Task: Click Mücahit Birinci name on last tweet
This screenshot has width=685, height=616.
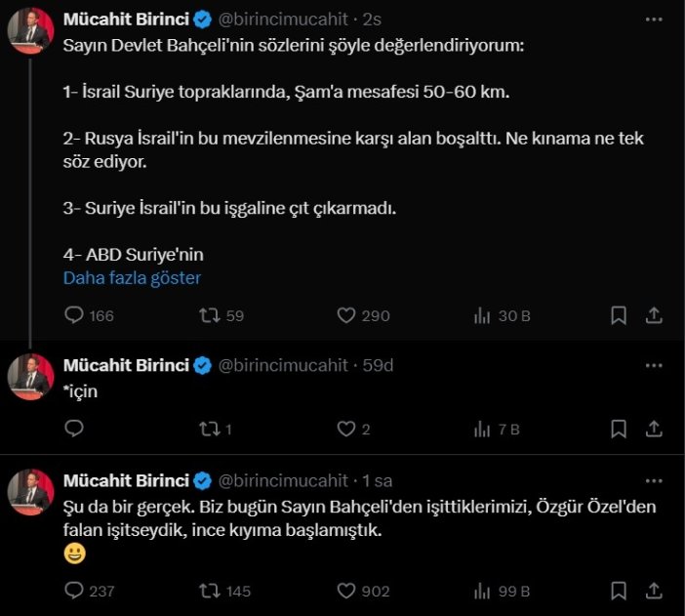Action: coord(125,479)
